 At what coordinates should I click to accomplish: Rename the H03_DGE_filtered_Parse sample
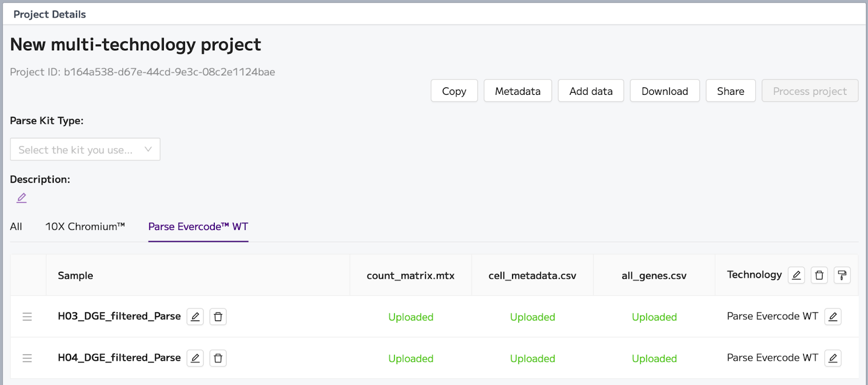click(195, 317)
